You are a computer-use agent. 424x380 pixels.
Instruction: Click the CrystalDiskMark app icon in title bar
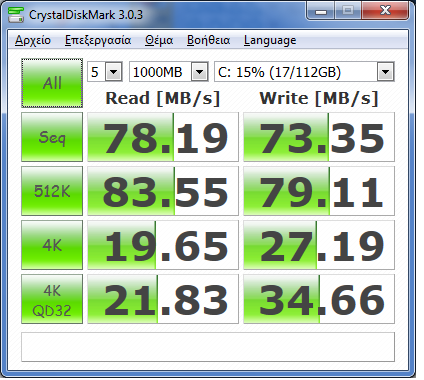[x=16, y=14]
